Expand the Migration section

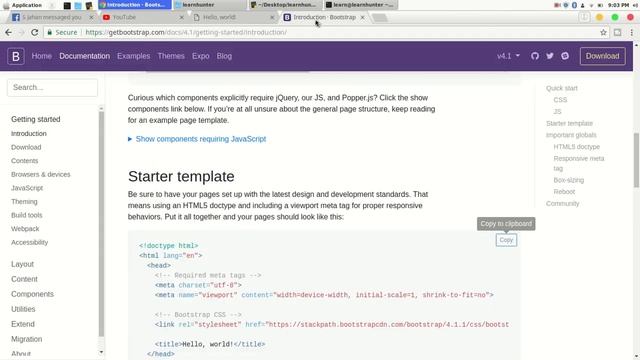(27, 339)
